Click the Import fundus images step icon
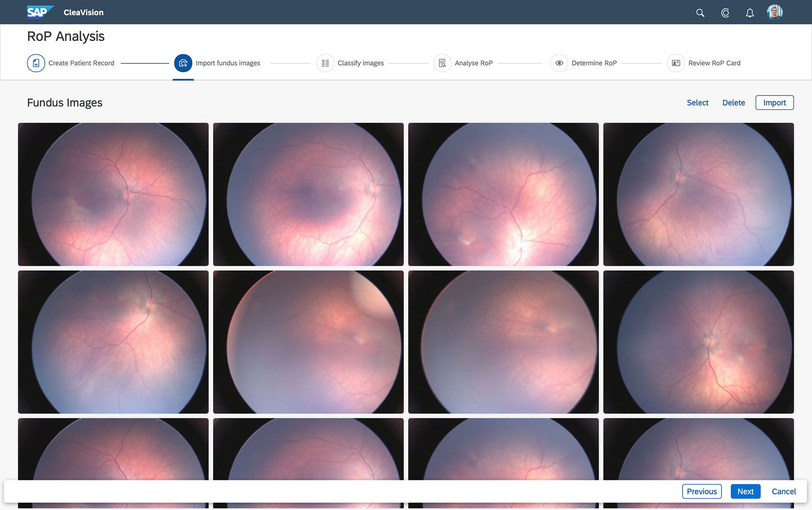812x510 pixels. click(183, 63)
